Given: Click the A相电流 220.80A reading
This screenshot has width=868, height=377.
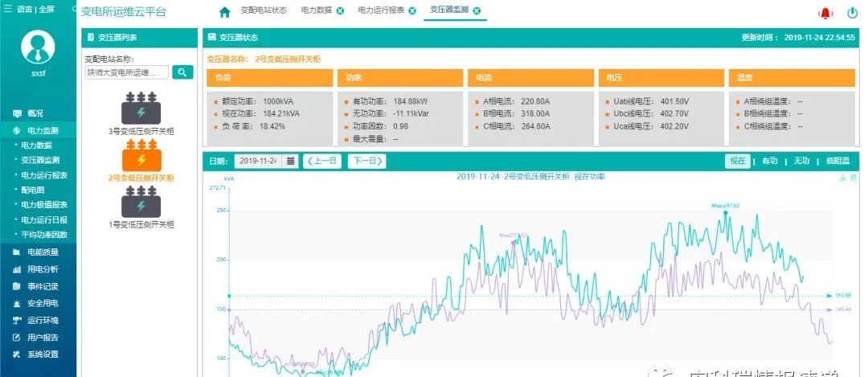Looking at the screenshot, I should coord(535,101).
